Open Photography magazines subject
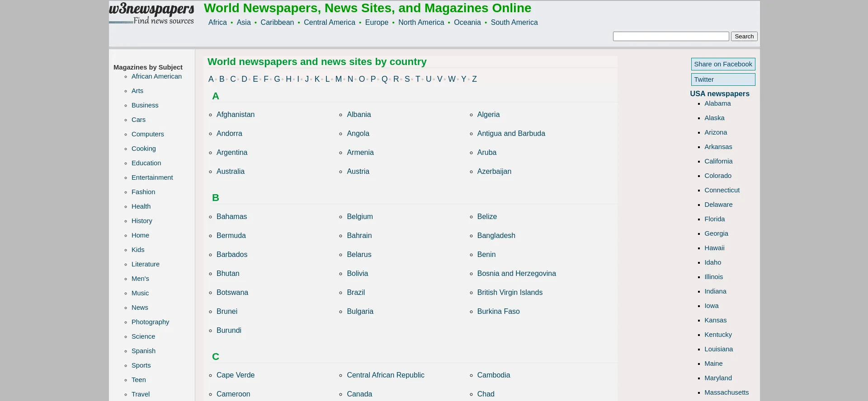This screenshot has width=868, height=401. click(151, 322)
